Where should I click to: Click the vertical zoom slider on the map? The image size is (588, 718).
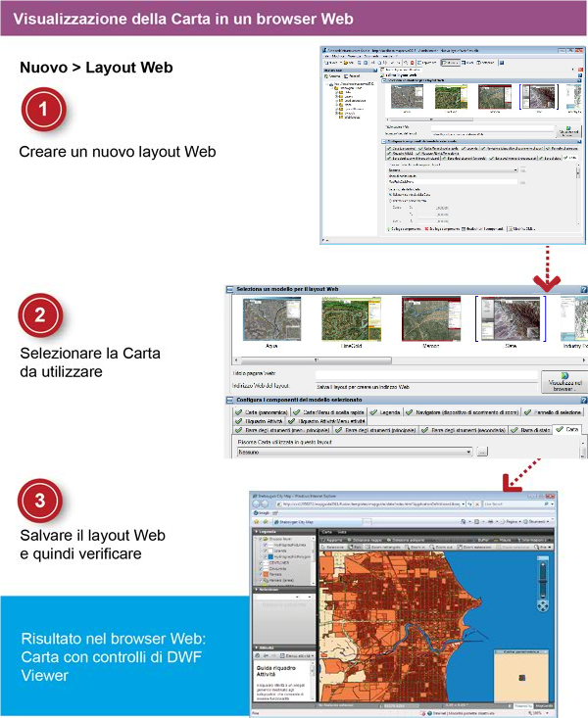point(543,580)
